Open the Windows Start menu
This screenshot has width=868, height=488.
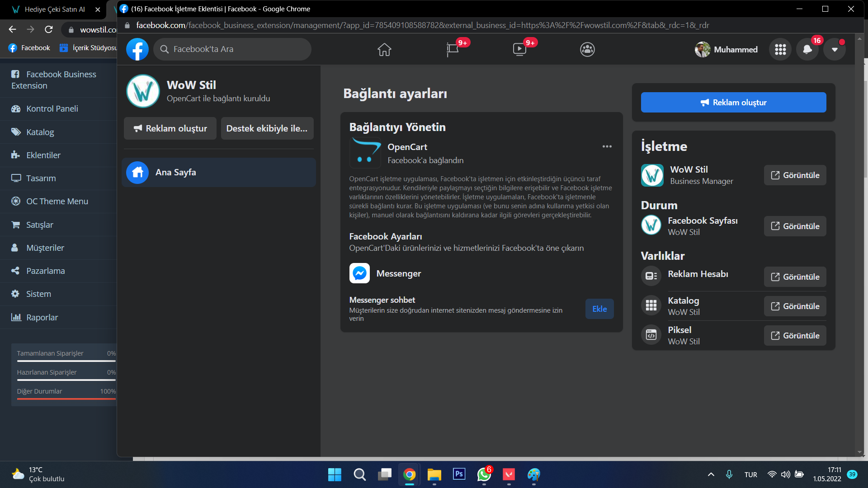335,474
